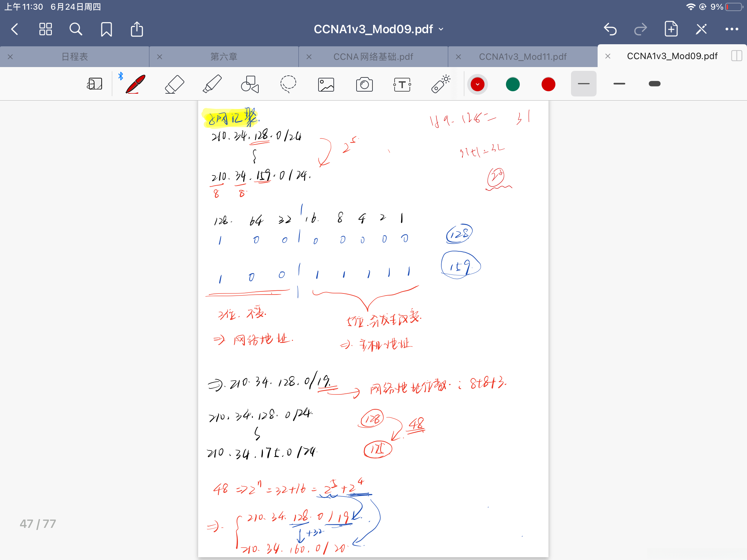
Task: Select the Eraser tool
Action: coord(174,84)
